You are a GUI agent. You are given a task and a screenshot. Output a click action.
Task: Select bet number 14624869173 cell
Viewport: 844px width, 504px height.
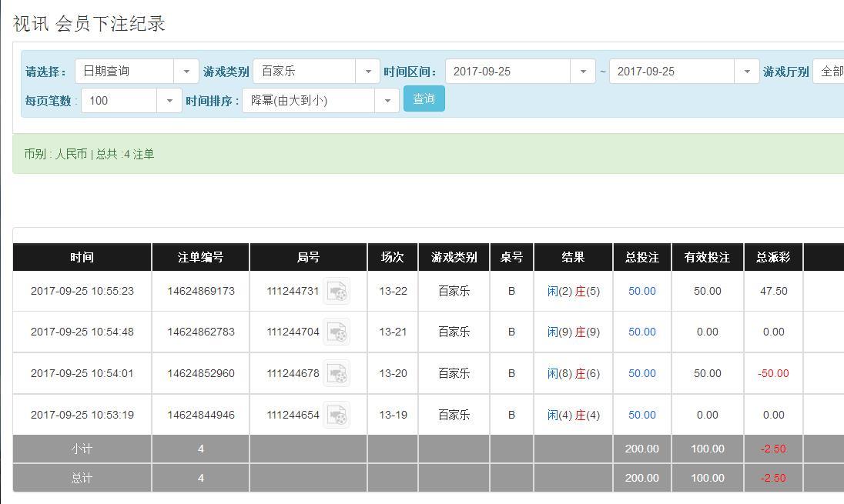[200, 291]
